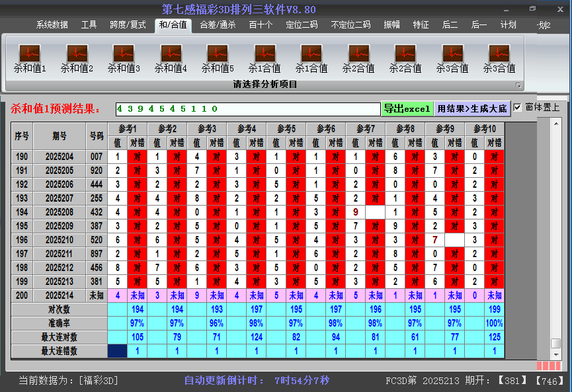Click the vertical scrollbar thumb of the table
The height and width of the screenshot is (392, 572).
[x=556, y=344]
